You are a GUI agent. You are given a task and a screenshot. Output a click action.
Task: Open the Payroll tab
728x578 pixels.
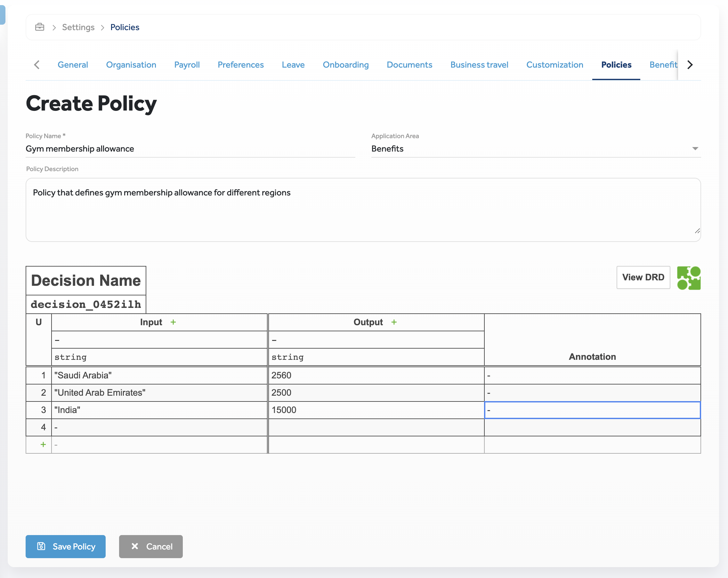pos(187,64)
